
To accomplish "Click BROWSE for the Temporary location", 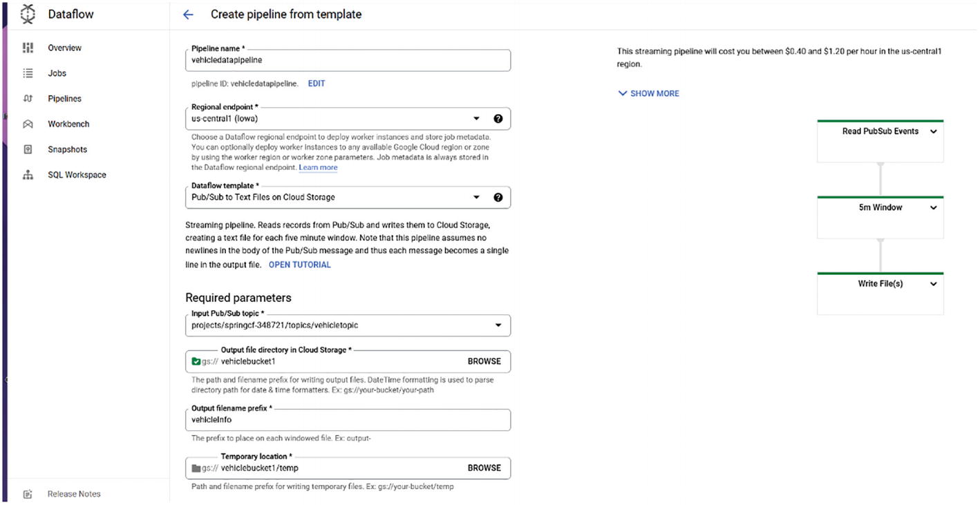I will pyautogui.click(x=484, y=468).
